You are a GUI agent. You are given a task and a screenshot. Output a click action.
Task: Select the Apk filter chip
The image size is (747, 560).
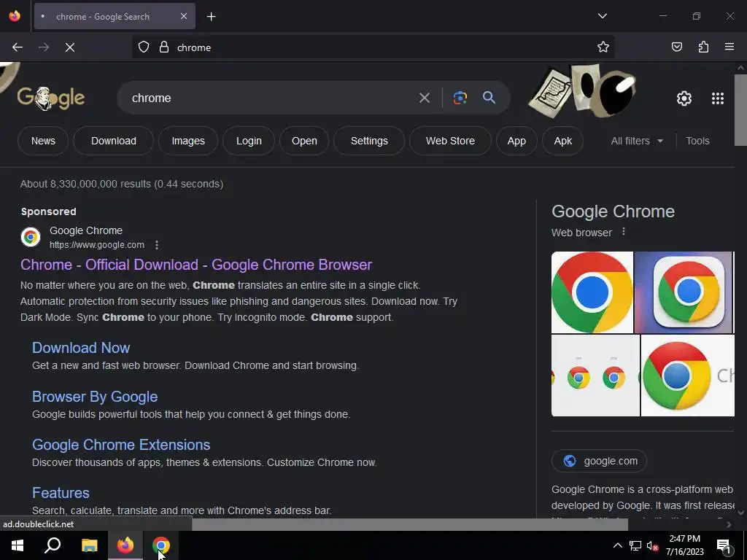[x=562, y=141]
